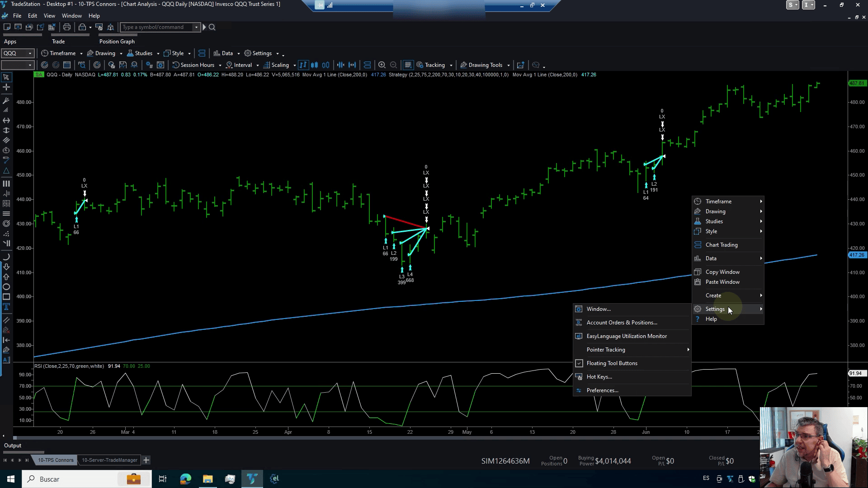Toggle the chart grid display button
Viewport: 868px width, 488px height.
408,65
